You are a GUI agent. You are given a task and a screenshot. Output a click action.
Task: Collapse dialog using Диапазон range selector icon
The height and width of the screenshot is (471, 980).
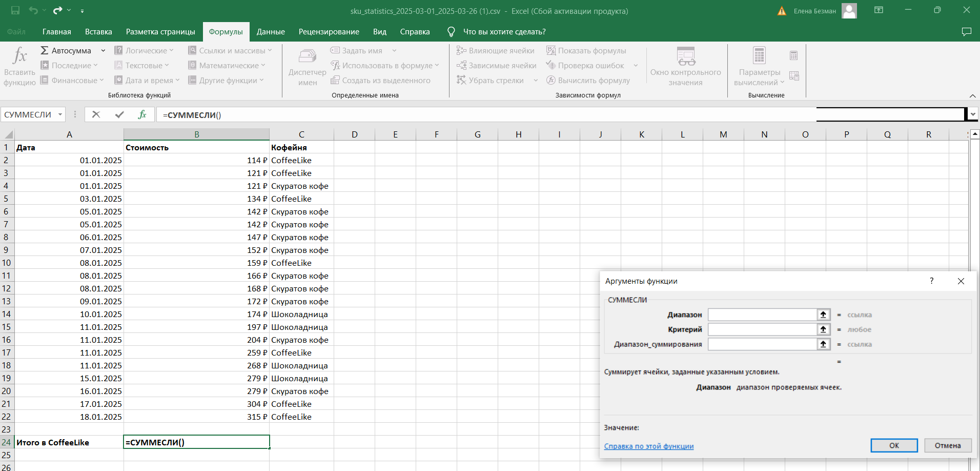click(x=823, y=315)
